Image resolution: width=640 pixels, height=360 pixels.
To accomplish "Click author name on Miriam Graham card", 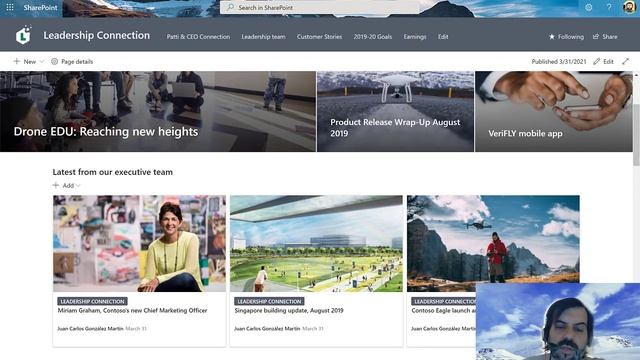I will click(90, 329).
